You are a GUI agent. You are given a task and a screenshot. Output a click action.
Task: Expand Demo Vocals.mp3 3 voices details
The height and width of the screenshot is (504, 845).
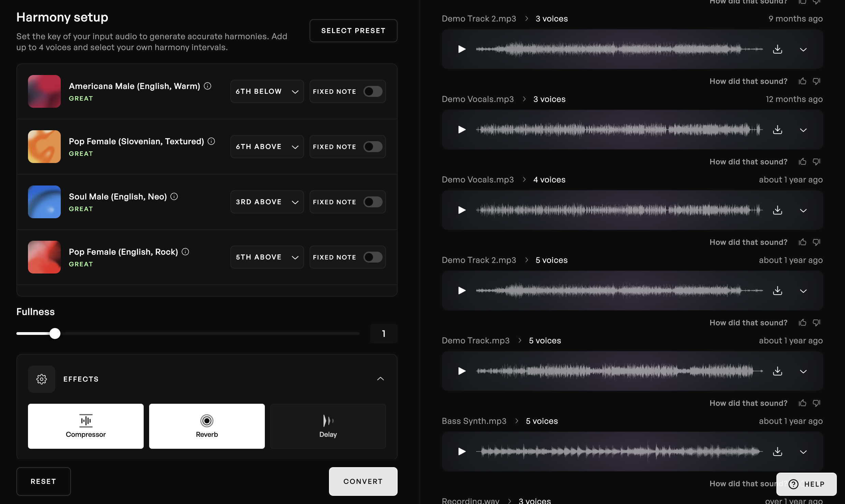(803, 130)
